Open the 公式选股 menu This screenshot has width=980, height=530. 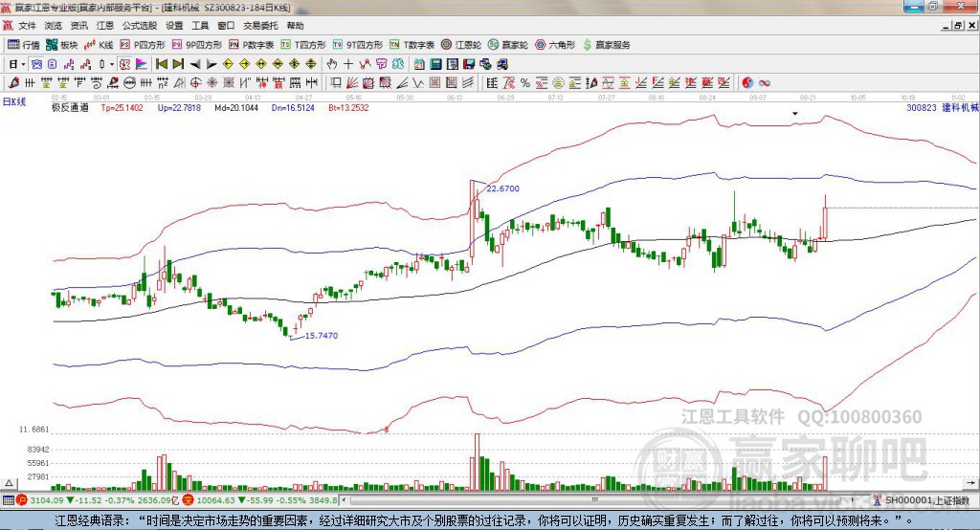click(x=140, y=26)
